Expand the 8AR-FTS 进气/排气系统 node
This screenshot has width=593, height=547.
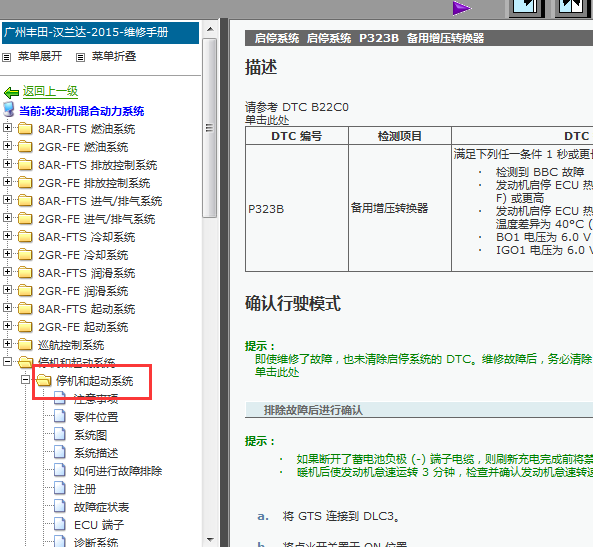coord(7,199)
